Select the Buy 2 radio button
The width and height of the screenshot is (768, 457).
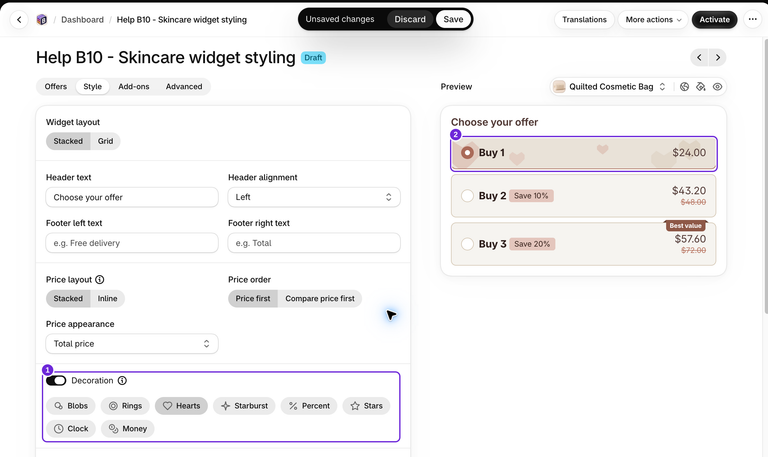pos(467,196)
